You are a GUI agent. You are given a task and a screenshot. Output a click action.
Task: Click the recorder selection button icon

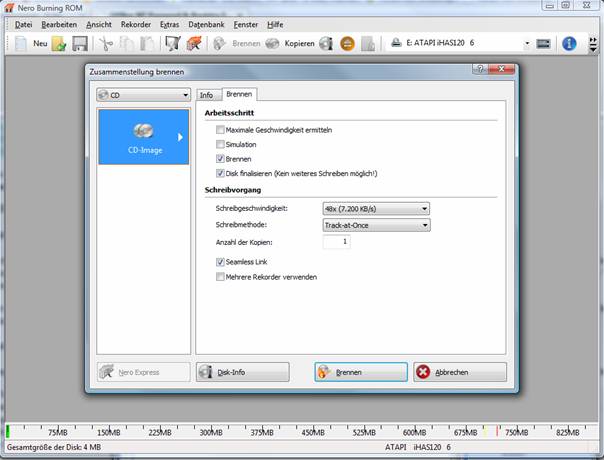544,44
